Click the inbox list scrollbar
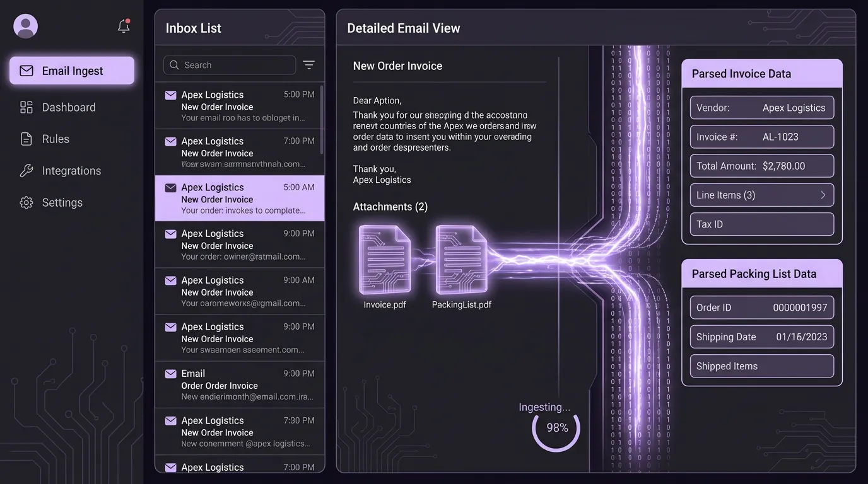Screen dimensions: 868x484 [x=322, y=120]
